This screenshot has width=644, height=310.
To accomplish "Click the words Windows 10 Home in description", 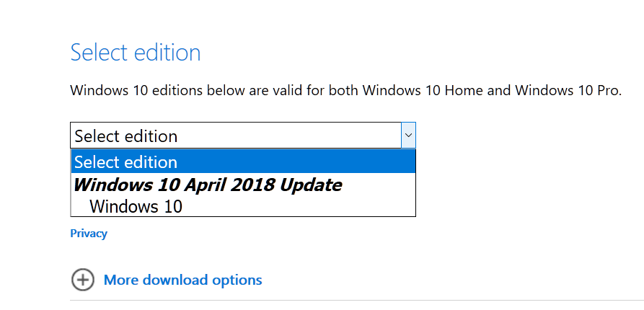I will pos(423,90).
